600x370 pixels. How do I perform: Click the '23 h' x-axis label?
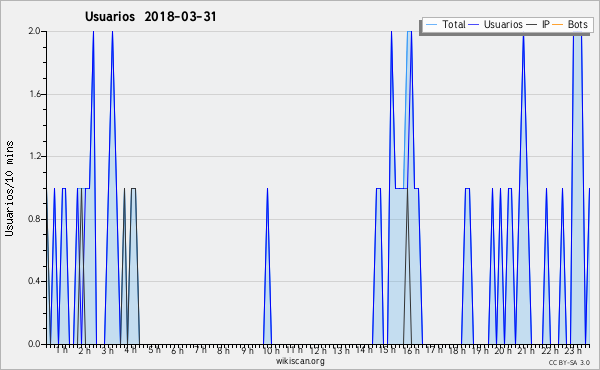(574, 350)
